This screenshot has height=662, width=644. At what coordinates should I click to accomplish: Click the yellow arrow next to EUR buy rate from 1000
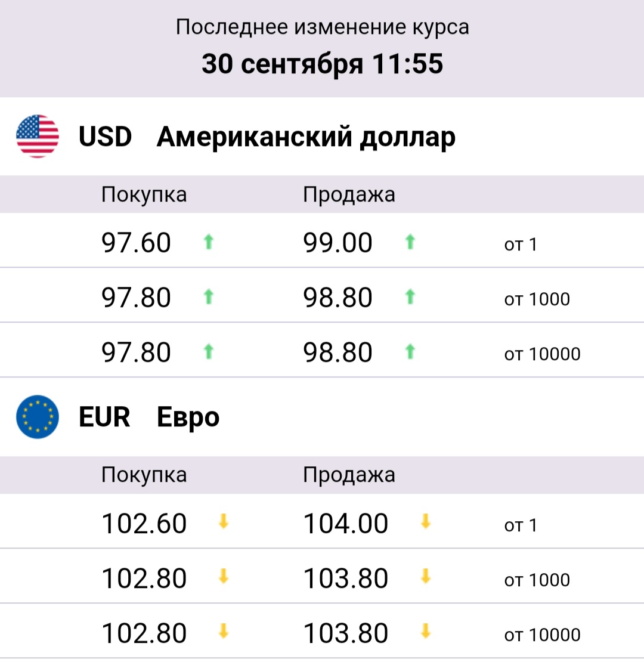224,576
